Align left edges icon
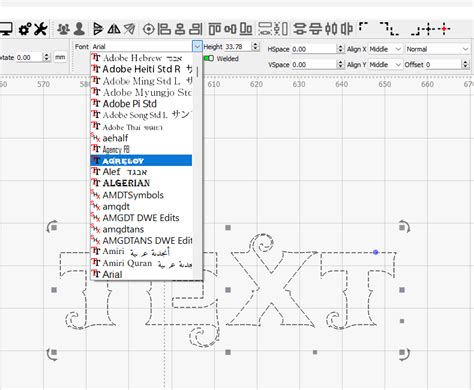Image resolution: width=474 pixels, height=390 pixels. (x=164, y=29)
